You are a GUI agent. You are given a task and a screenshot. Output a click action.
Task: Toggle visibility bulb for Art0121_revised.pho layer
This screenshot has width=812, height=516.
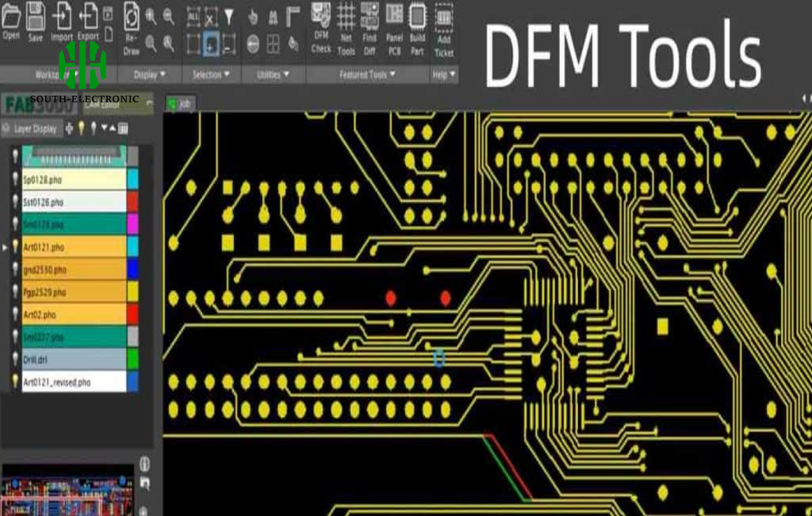(16, 382)
